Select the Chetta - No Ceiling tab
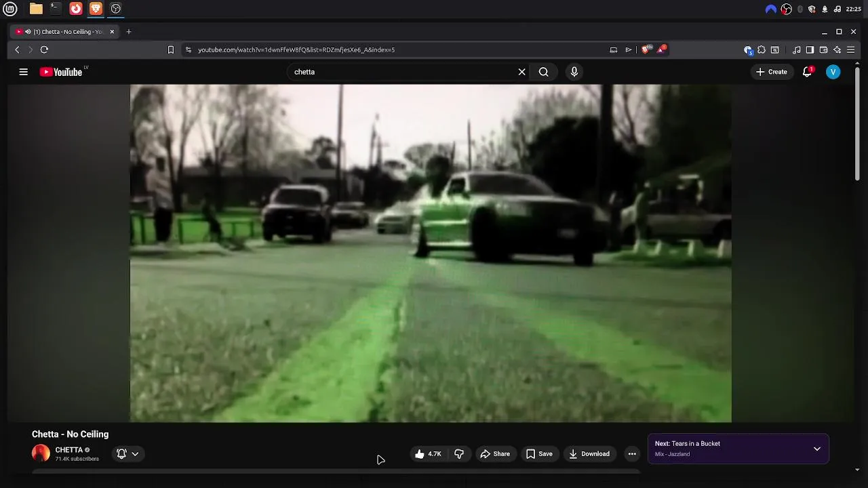Viewport: 868px width, 488px height. pos(66,32)
